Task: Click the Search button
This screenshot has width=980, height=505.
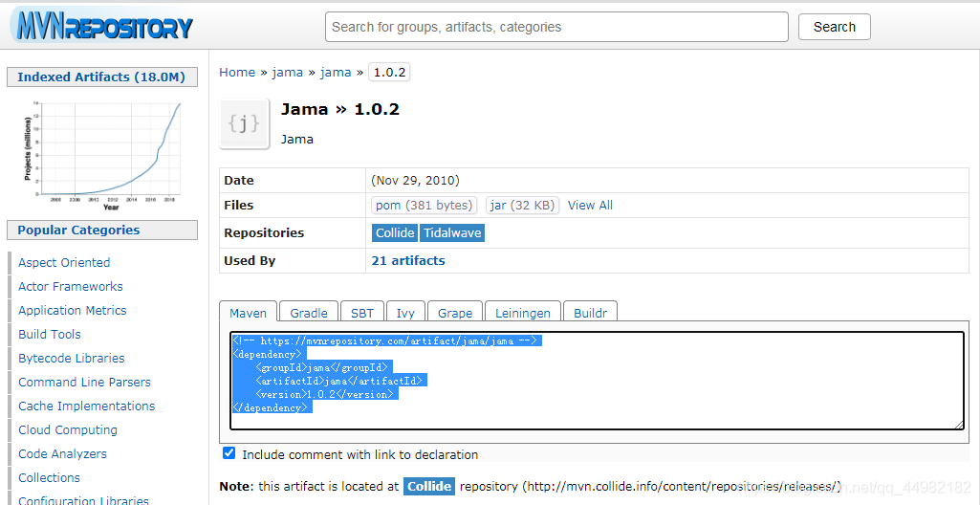Action: pos(835,27)
